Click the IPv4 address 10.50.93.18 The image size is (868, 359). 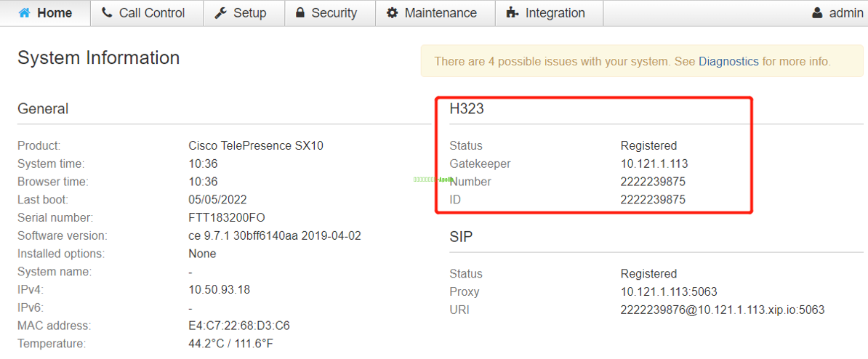[219, 290]
